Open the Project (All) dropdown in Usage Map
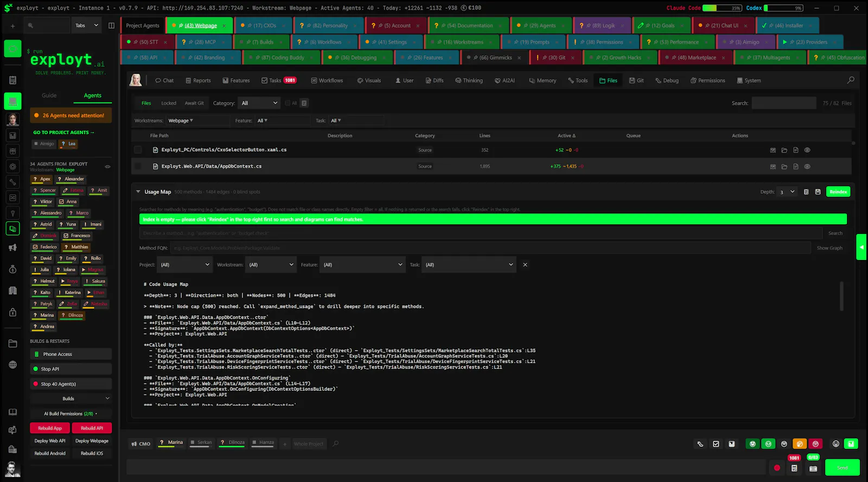The image size is (868, 482). click(x=185, y=265)
